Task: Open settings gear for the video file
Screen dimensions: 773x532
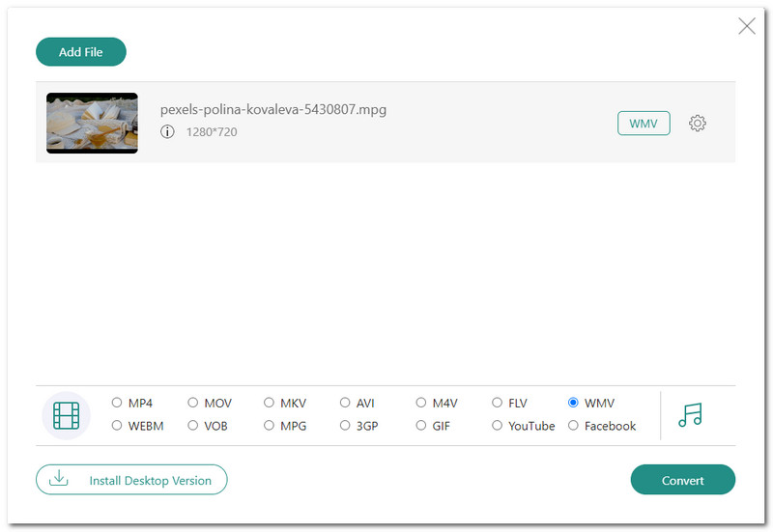Action: (698, 124)
